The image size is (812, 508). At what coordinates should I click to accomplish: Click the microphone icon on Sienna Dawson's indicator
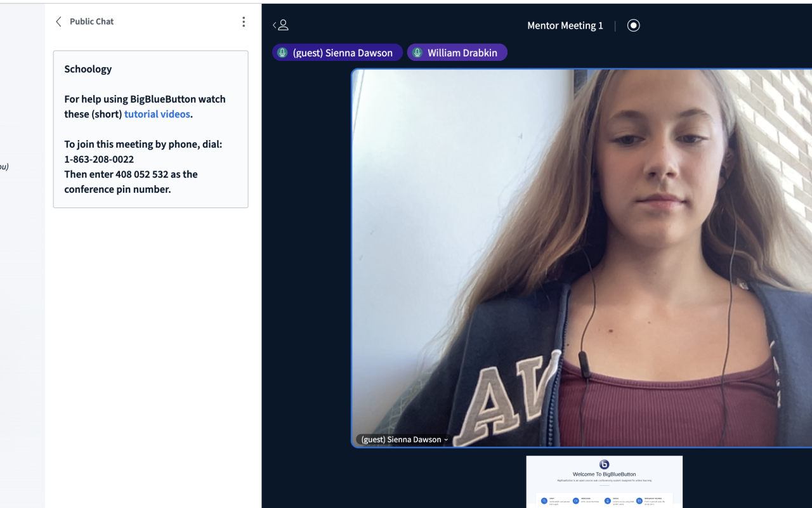point(282,53)
